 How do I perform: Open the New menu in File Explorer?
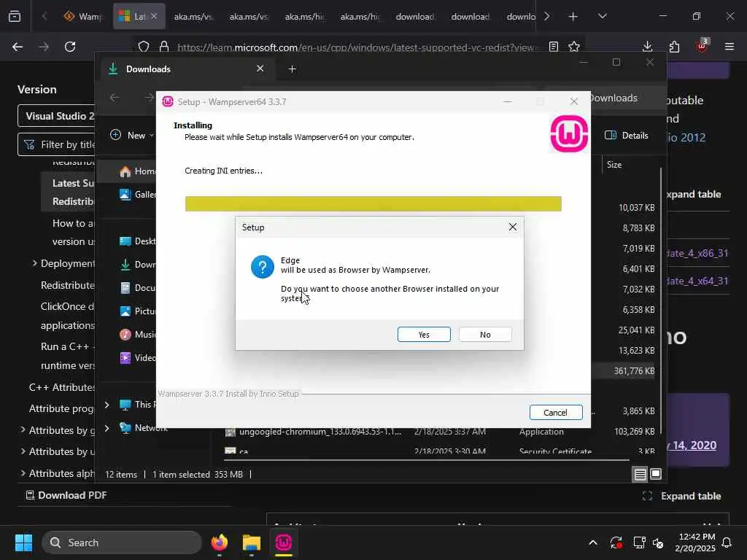(x=132, y=135)
